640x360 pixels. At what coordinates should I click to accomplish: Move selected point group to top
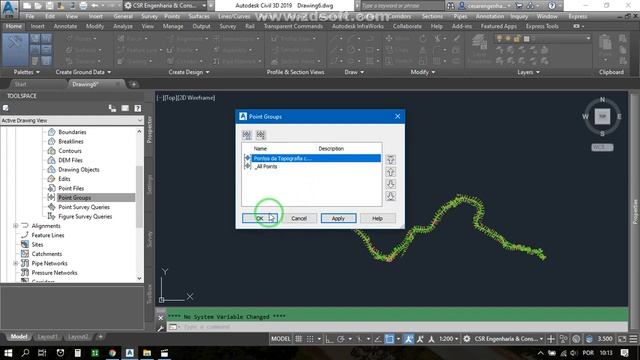tap(391, 160)
